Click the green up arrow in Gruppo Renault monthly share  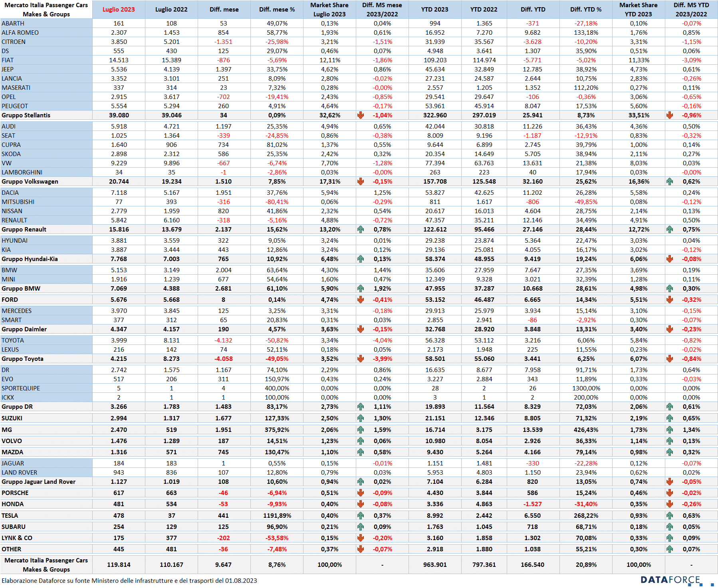[x=361, y=230]
